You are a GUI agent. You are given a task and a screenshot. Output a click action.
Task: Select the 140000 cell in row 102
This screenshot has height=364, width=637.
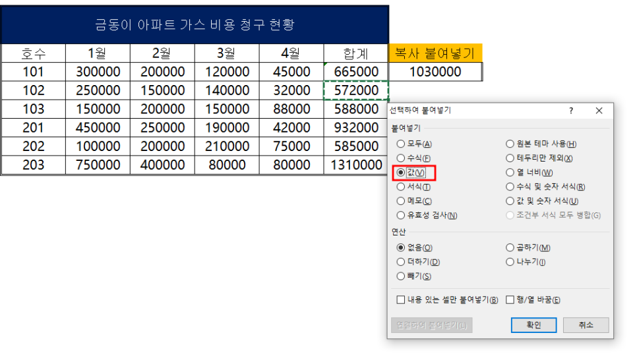click(227, 90)
